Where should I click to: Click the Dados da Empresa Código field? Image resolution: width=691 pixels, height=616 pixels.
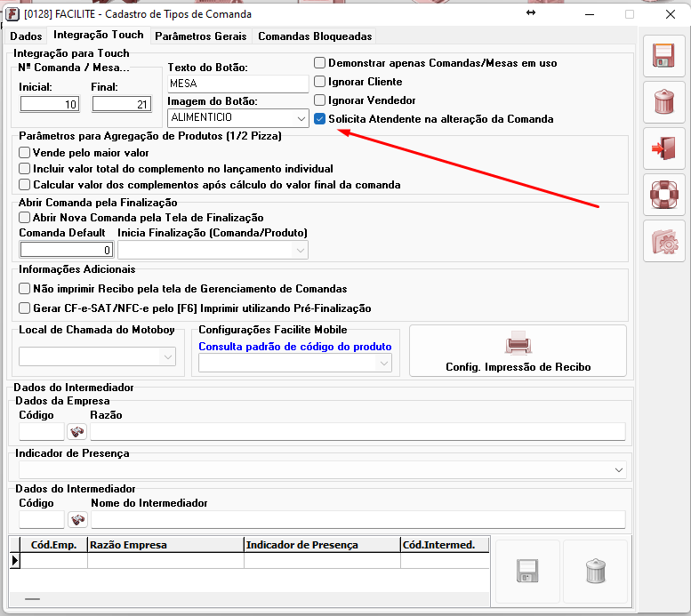click(42, 431)
